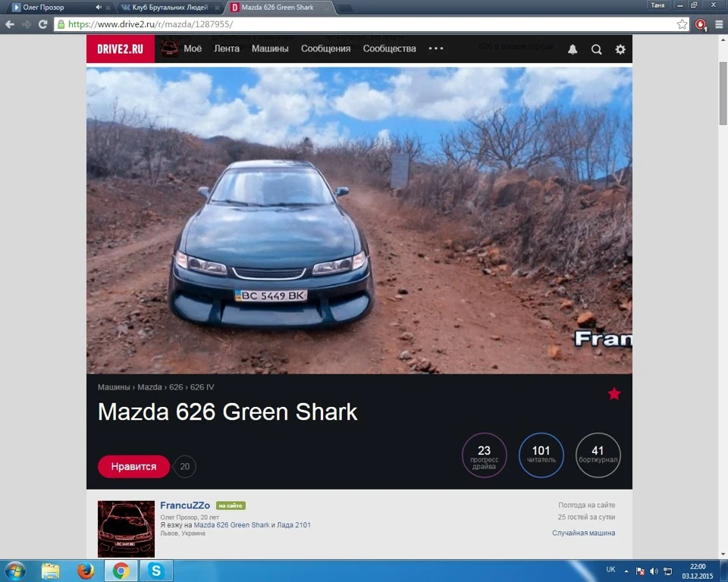This screenshot has width=728, height=582.
Task: Open the Сообщества menu item
Action: pos(389,48)
